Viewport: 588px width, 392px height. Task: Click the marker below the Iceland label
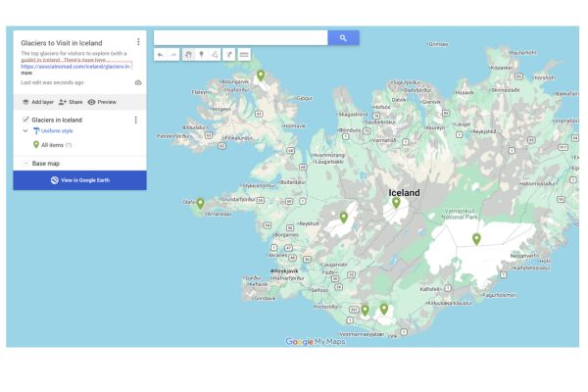[x=396, y=203]
